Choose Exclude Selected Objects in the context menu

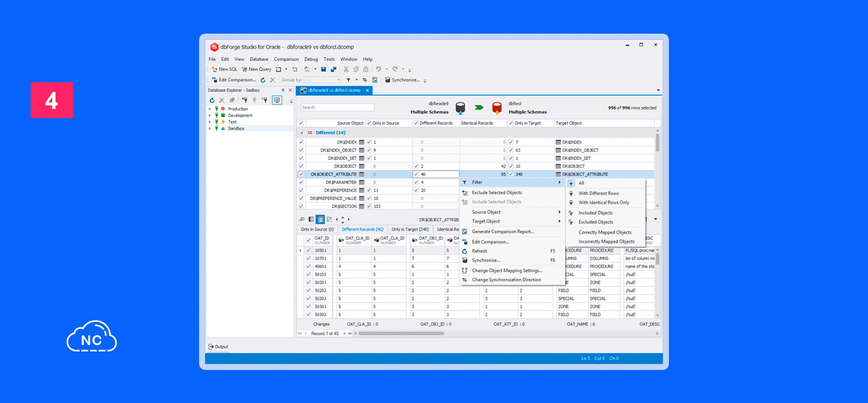tap(512, 192)
